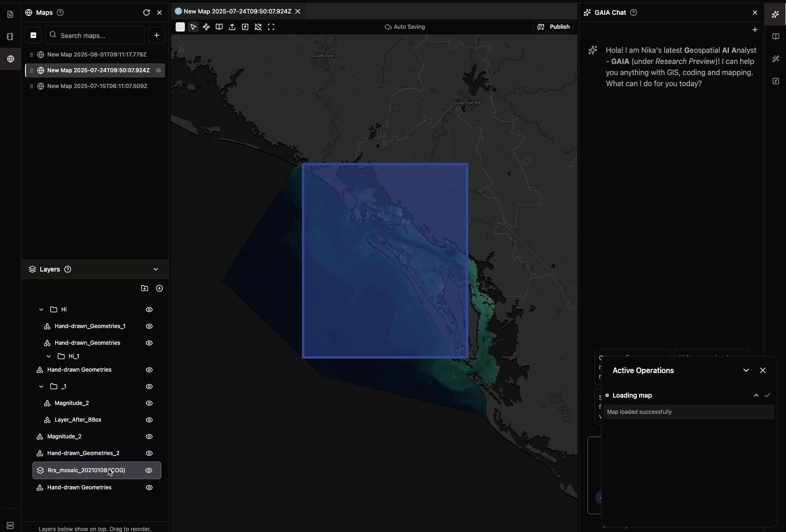786x532 pixels.
Task: Open Layers help icon
Action: (x=68, y=269)
